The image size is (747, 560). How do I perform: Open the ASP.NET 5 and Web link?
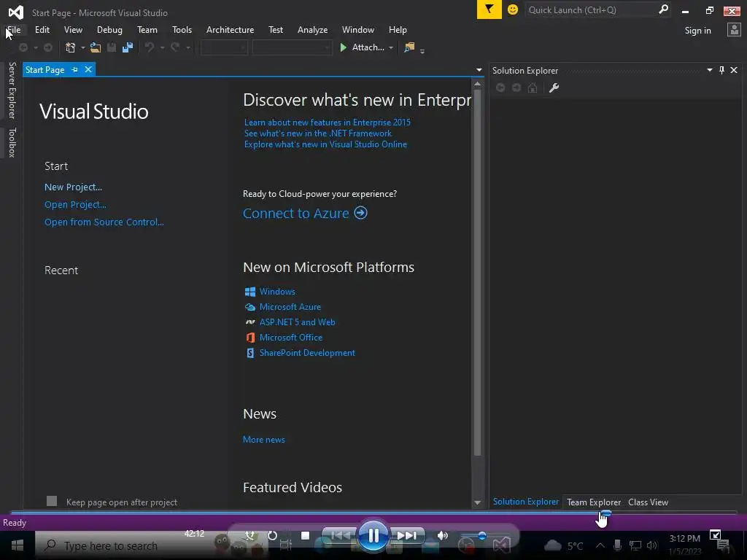298,322
